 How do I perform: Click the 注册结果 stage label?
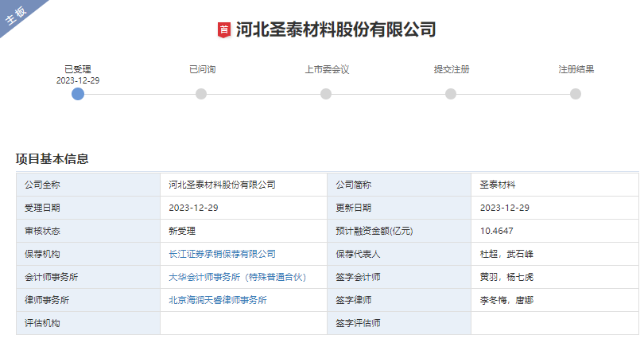point(576,69)
